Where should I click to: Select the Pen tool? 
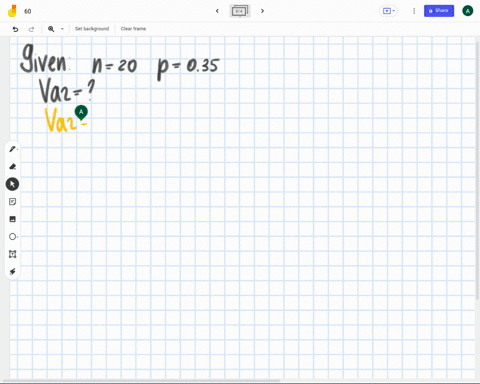[12, 149]
